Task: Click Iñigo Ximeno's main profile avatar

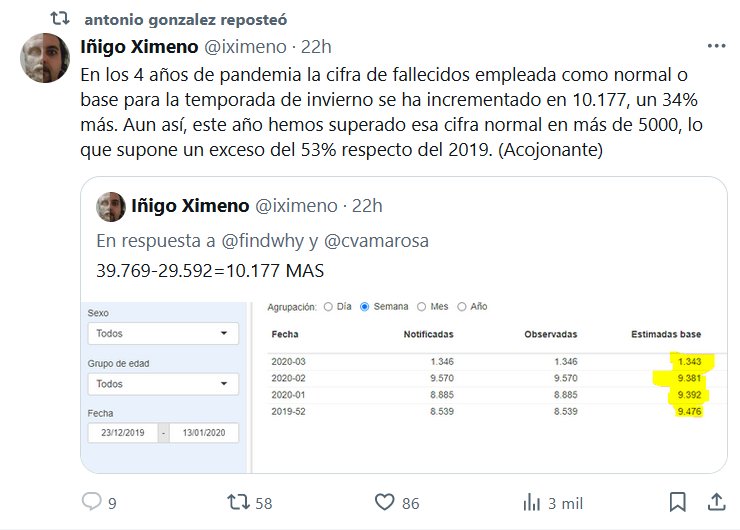Action: pyautogui.click(x=44, y=58)
